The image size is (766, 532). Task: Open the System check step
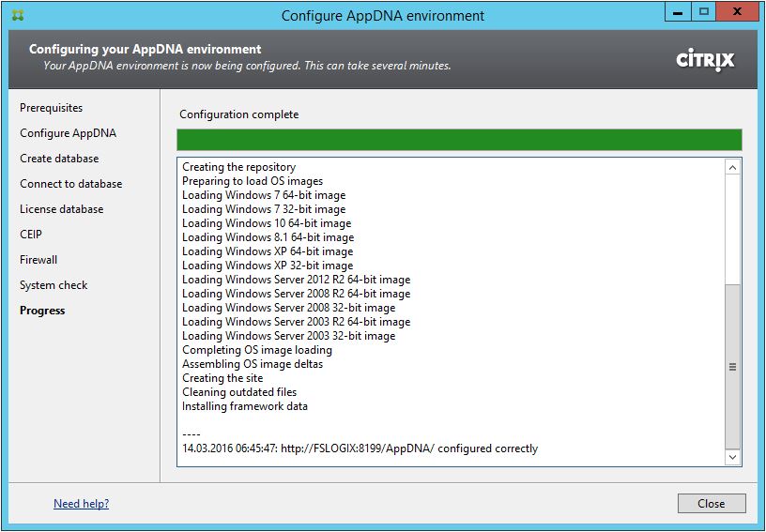[54, 285]
